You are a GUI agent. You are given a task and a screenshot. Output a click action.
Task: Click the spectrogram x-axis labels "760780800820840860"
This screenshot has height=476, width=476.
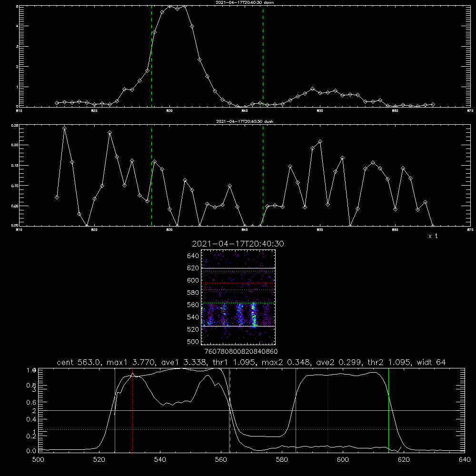241,351
